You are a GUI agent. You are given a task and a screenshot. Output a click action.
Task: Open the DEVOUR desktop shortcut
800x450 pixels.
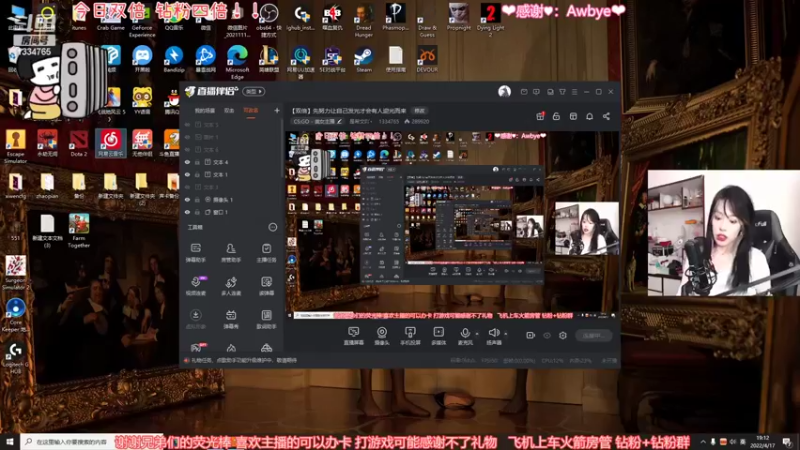(x=427, y=59)
